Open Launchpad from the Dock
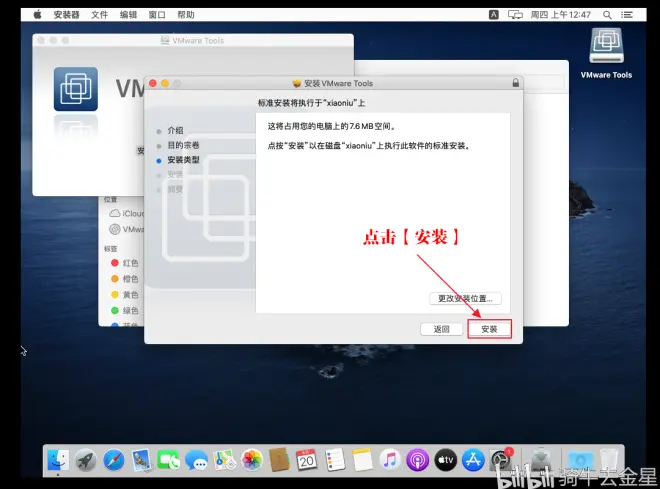 point(85,460)
